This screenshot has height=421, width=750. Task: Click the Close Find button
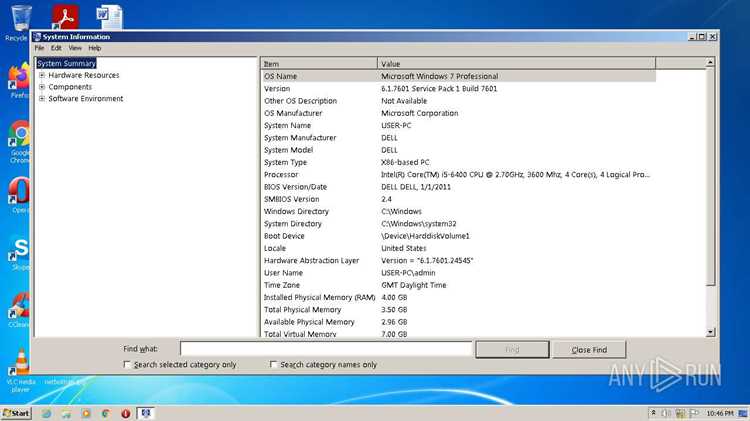(x=589, y=350)
